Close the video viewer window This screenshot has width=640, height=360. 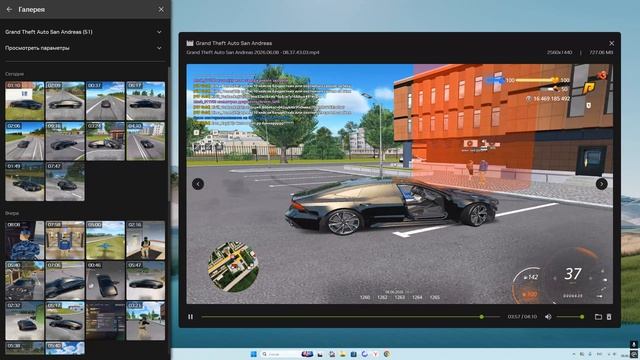click(x=611, y=43)
